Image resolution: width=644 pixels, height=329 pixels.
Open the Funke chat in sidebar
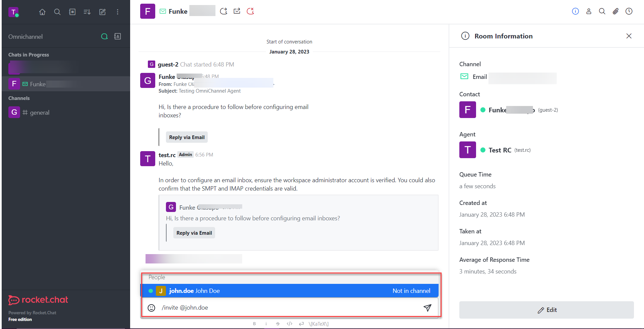tap(66, 84)
